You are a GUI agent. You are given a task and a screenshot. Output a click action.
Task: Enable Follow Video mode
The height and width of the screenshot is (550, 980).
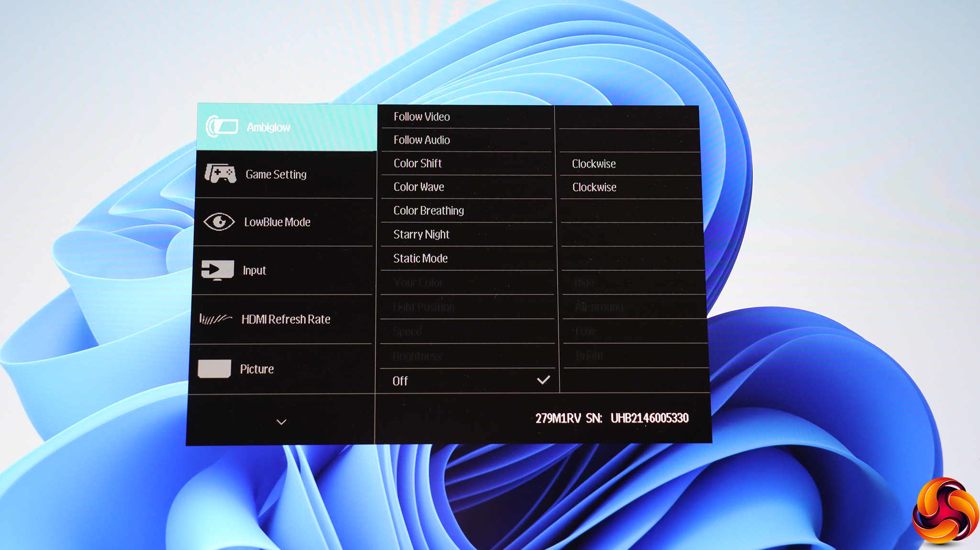[x=422, y=117]
